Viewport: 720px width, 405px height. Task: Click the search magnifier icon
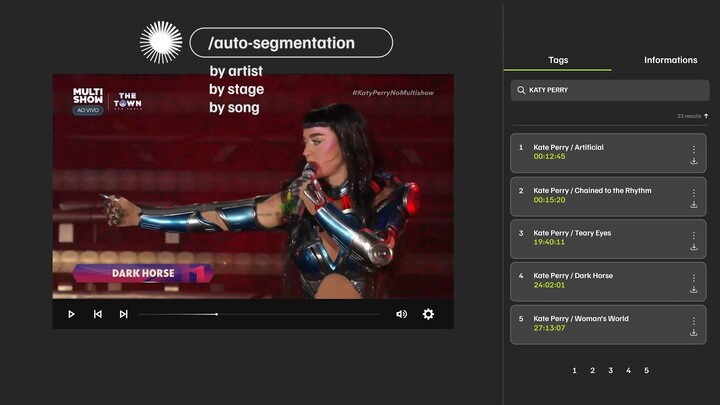(x=521, y=90)
